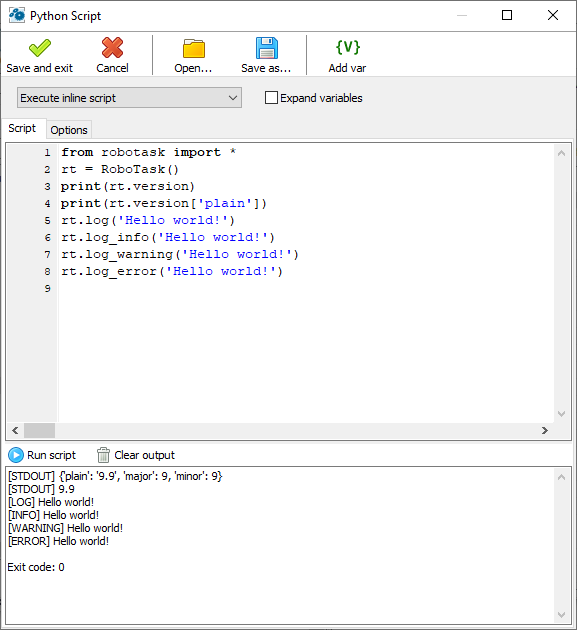The image size is (577, 630).
Task: Click the rt.log_warning code line
Action: pyautogui.click(x=180, y=254)
